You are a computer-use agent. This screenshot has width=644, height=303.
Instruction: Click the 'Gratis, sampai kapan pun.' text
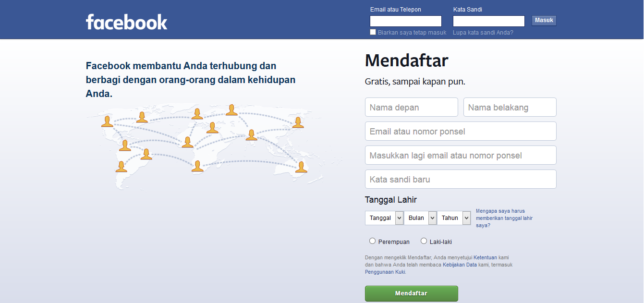[415, 82]
